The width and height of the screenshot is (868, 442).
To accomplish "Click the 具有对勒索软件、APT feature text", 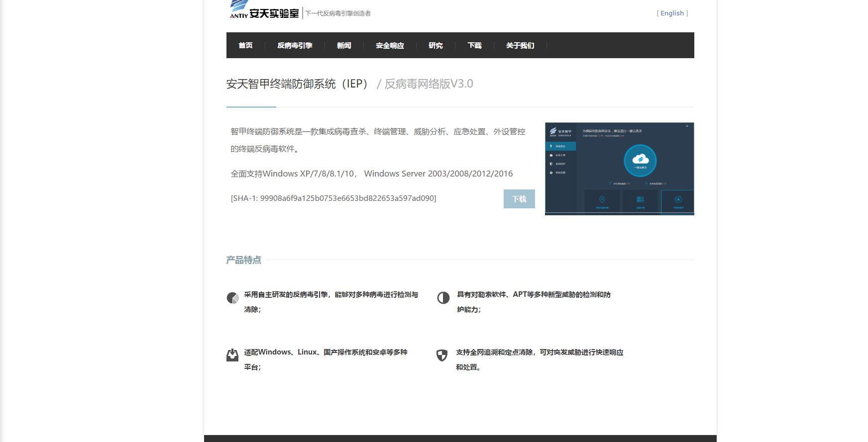I will (x=534, y=302).
